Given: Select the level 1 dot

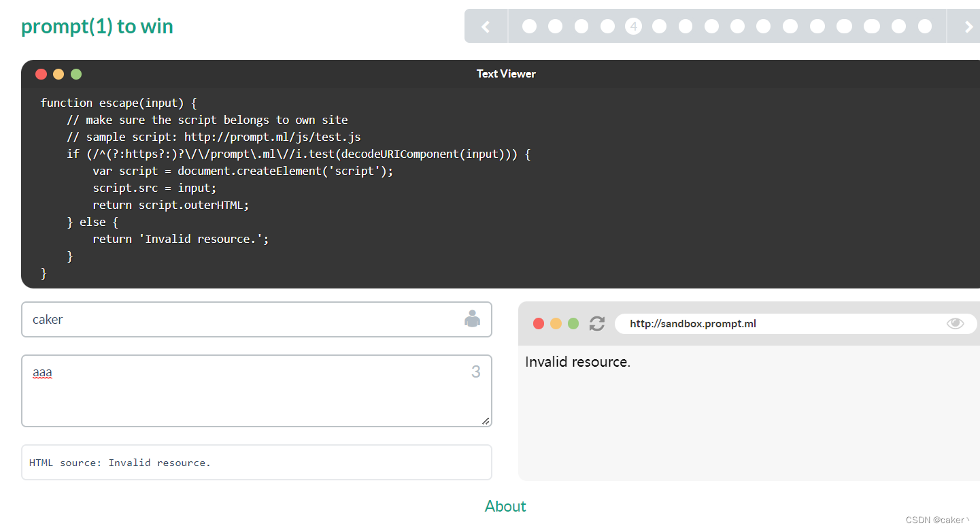Looking at the screenshot, I should point(555,27).
